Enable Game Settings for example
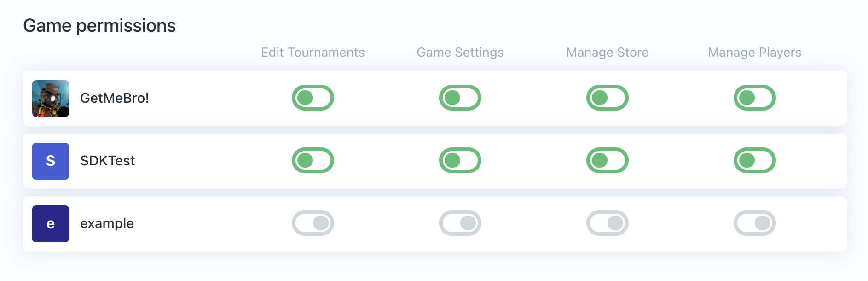Viewport: 868px width, 281px height. 460,223
